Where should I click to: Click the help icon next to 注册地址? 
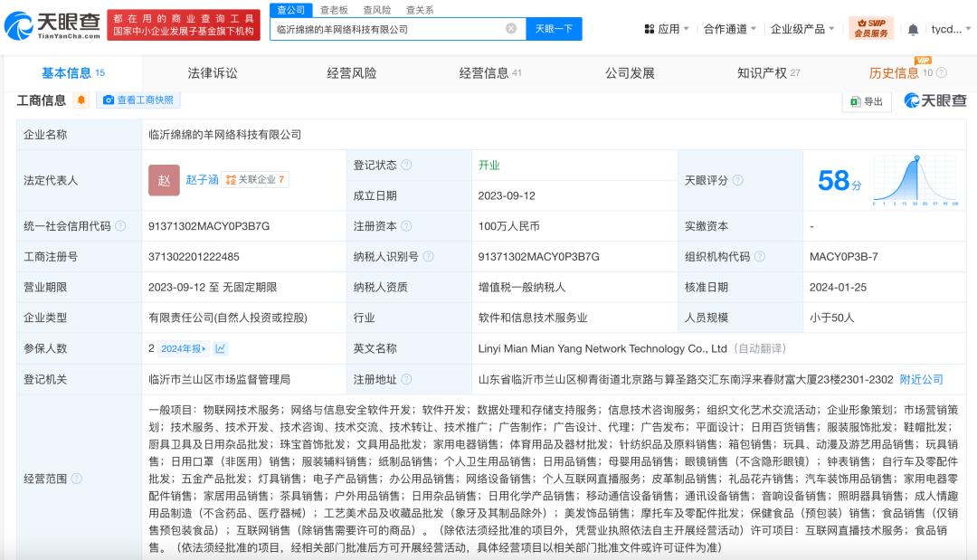(x=406, y=379)
